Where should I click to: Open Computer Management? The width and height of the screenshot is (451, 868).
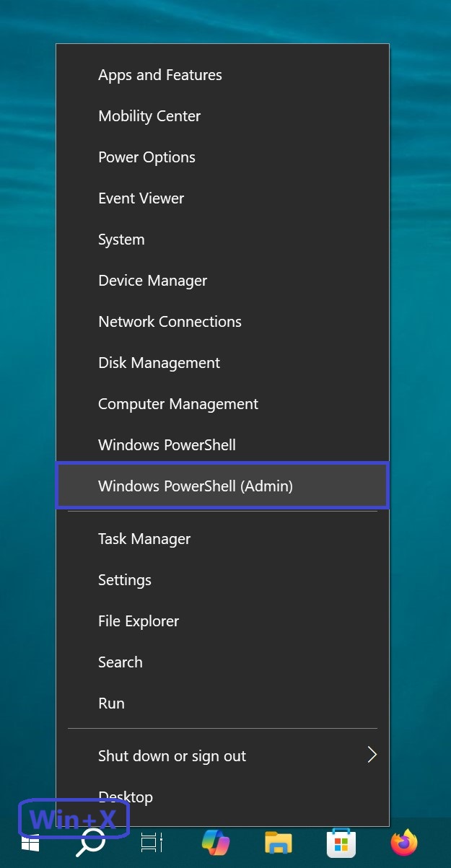click(x=178, y=404)
